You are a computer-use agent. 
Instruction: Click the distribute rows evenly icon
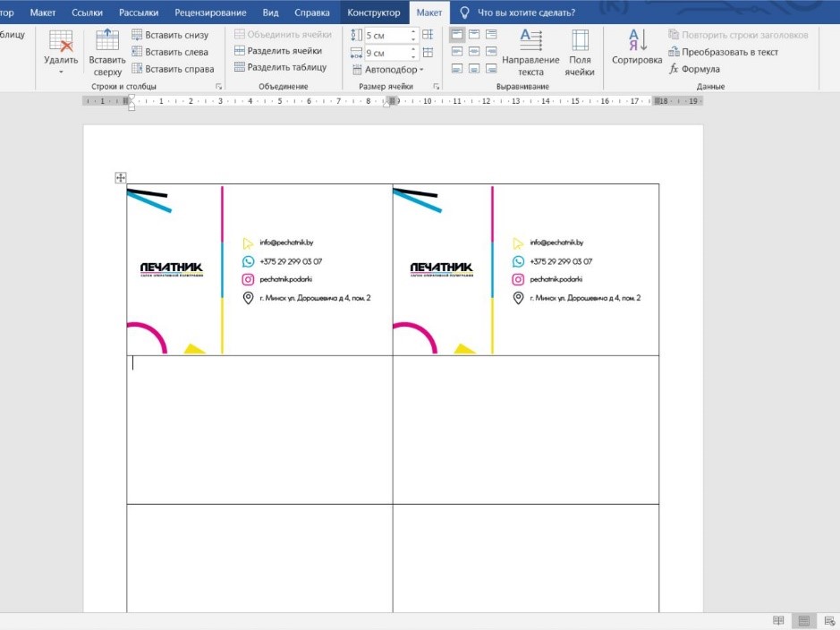[428, 35]
